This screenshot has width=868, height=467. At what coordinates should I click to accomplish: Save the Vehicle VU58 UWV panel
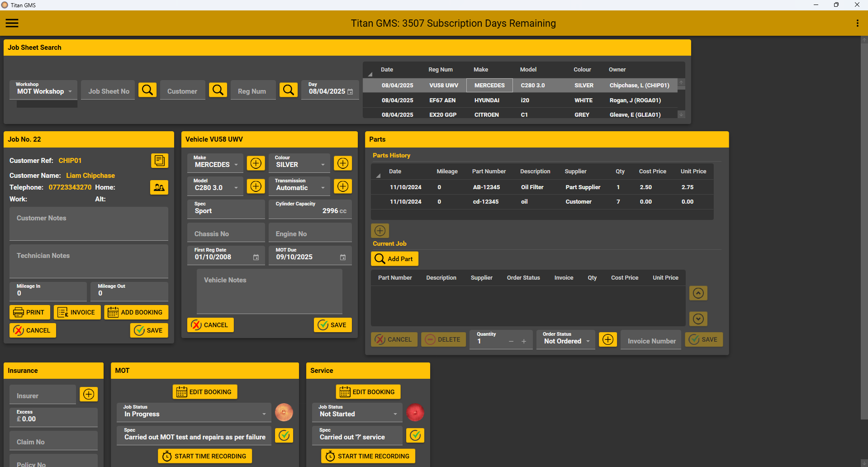(x=333, y=325)
